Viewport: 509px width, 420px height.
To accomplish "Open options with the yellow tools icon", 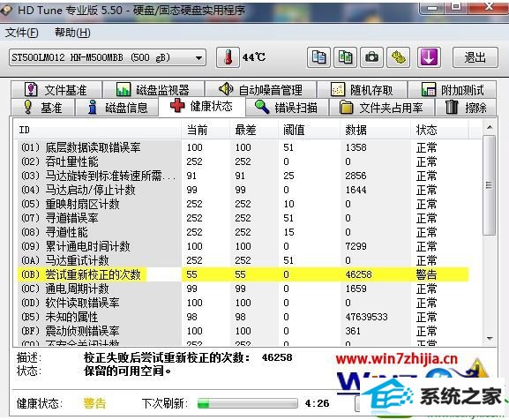I will pyautogui.click(x=398, y=57).
